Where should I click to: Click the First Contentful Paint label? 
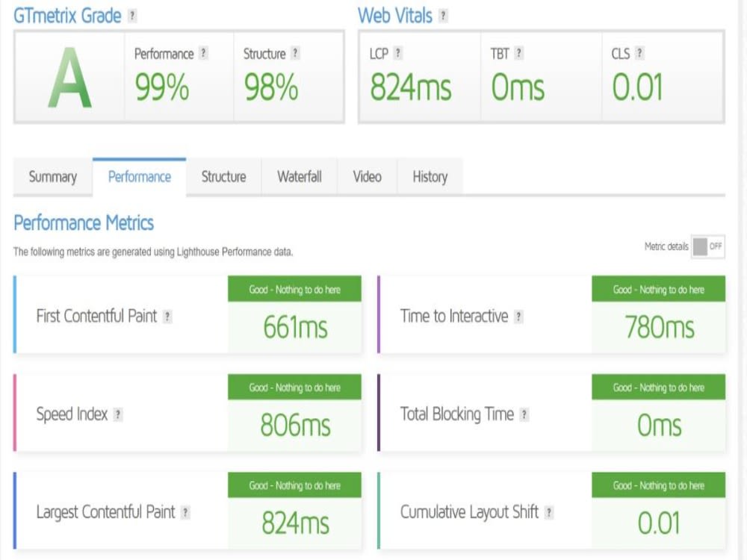(x=96, y=316)
